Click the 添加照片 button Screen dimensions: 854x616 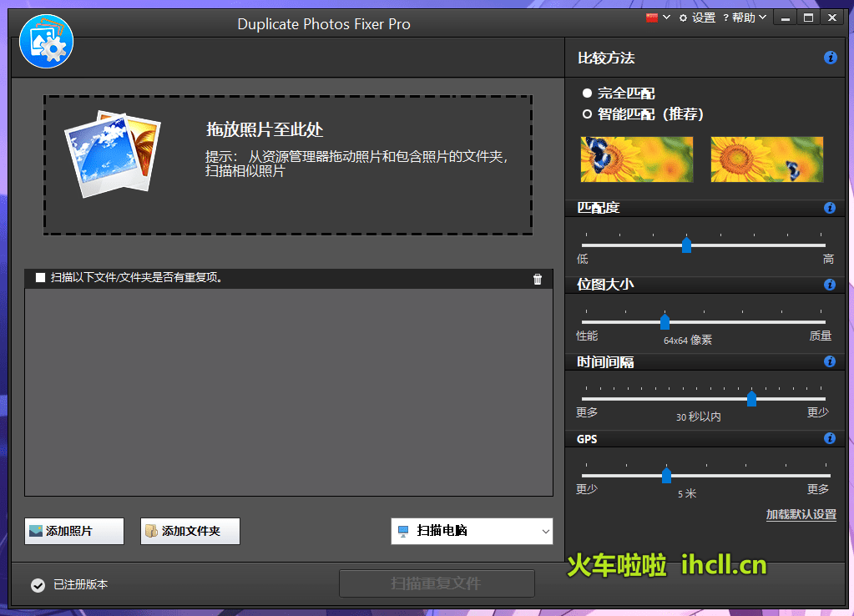[73, 531]
